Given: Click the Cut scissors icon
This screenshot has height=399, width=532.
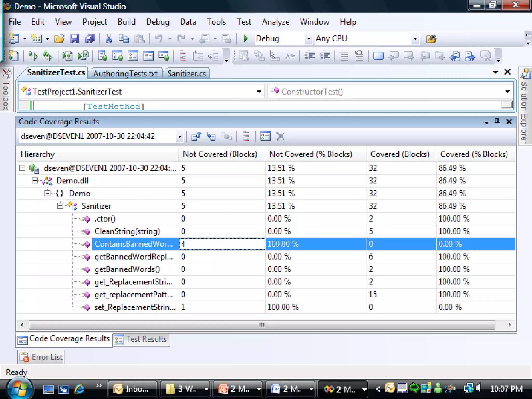Looking at the screenshot, I should point(109,39).
